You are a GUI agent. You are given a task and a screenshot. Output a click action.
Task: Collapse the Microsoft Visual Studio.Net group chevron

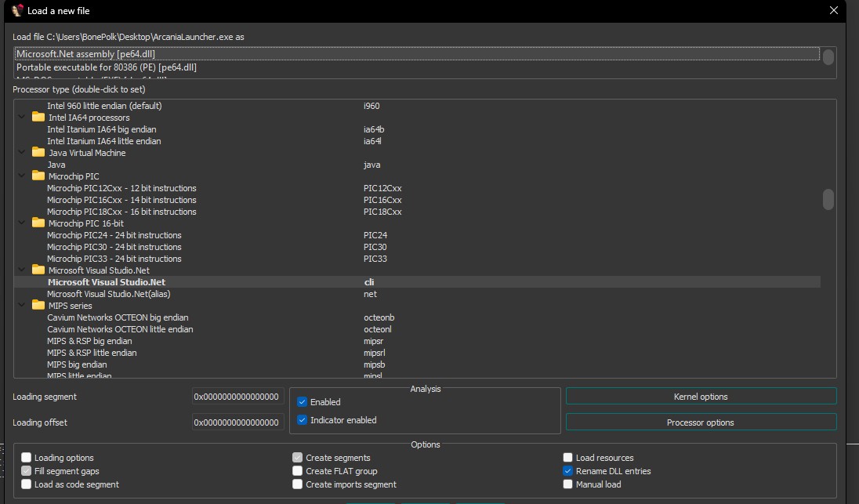(x=22, y=270)
